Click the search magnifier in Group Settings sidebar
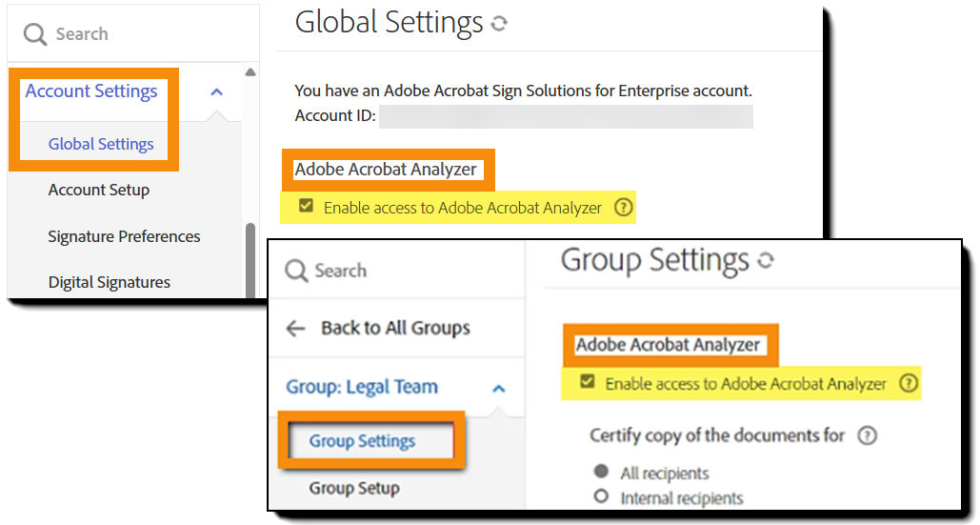980x525 pixels. (x=296, y=272)
